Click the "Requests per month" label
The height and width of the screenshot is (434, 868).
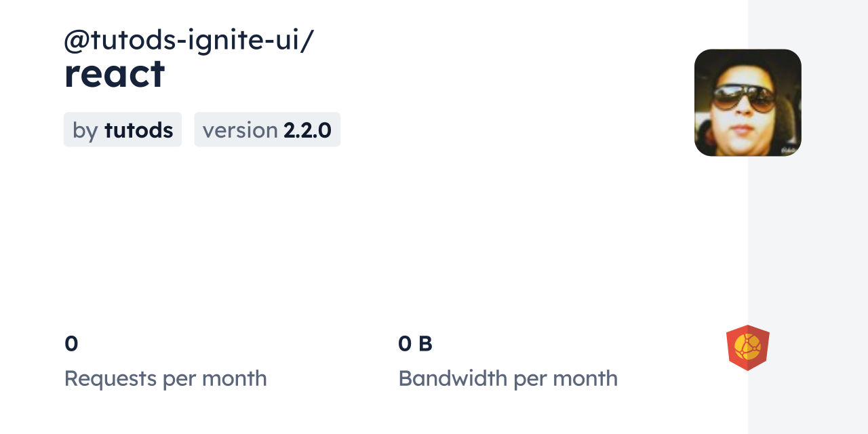coord(165,378)
